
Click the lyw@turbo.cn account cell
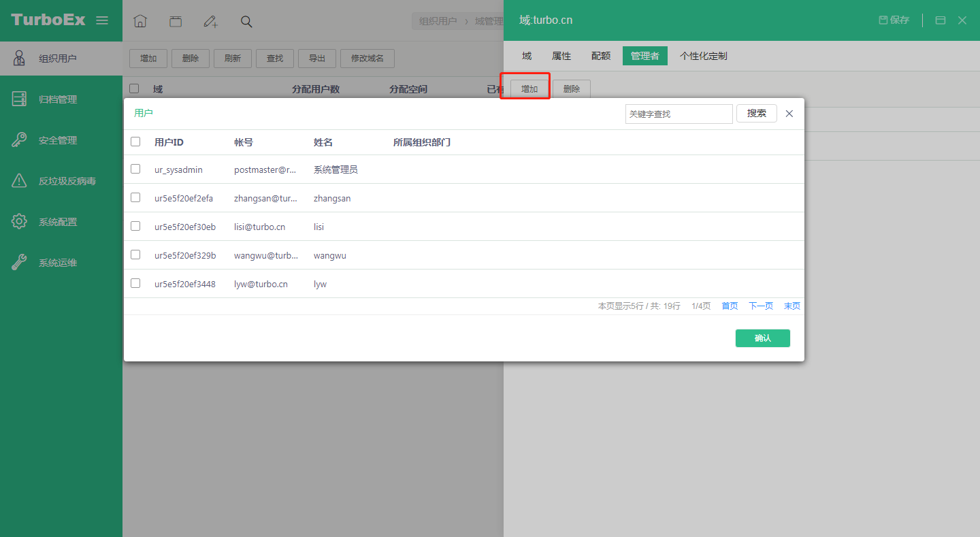coord(261,284)
